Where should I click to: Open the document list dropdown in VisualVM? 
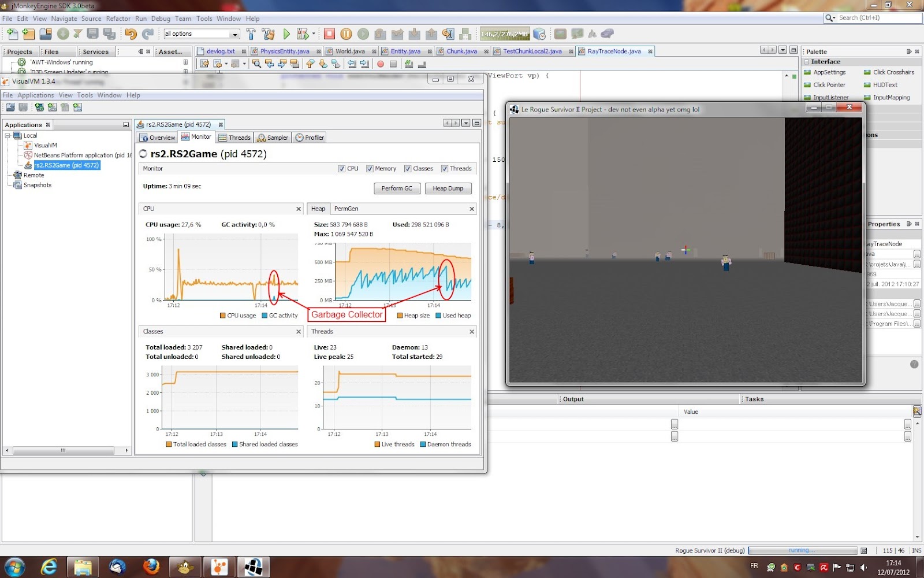[x=466, y=123]
